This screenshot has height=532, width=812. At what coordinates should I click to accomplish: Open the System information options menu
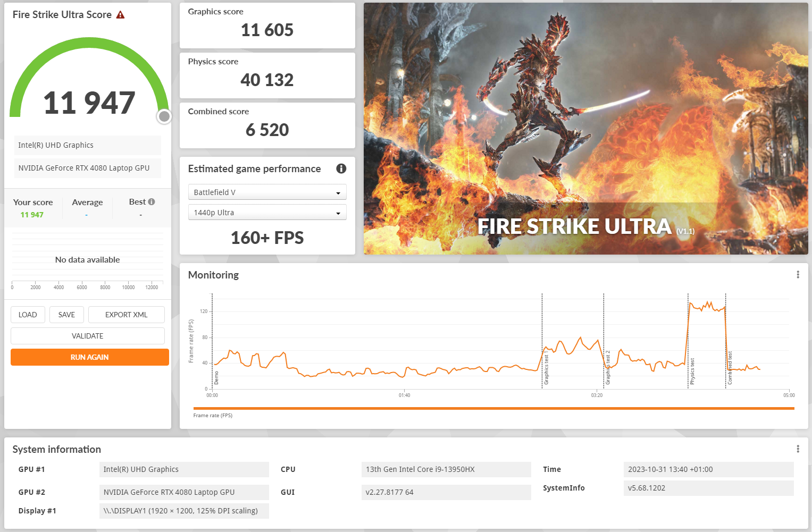(x=798, y=449)
